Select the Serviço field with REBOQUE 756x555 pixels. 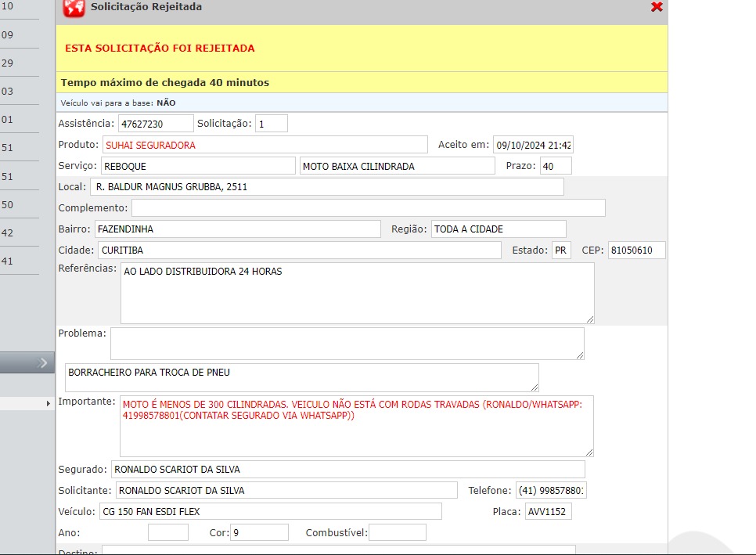click(x=198, y=166)
